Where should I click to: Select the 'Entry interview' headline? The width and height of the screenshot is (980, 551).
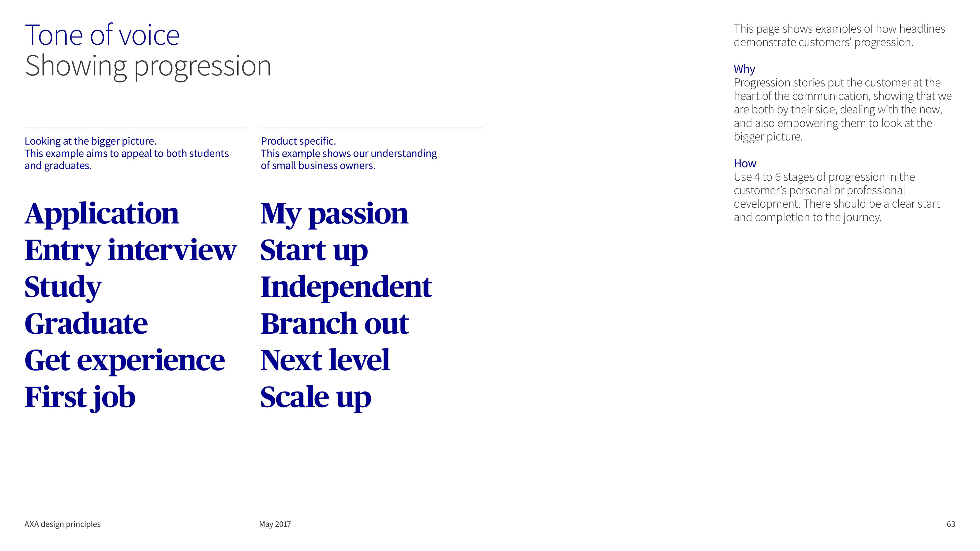pos(130,250)
